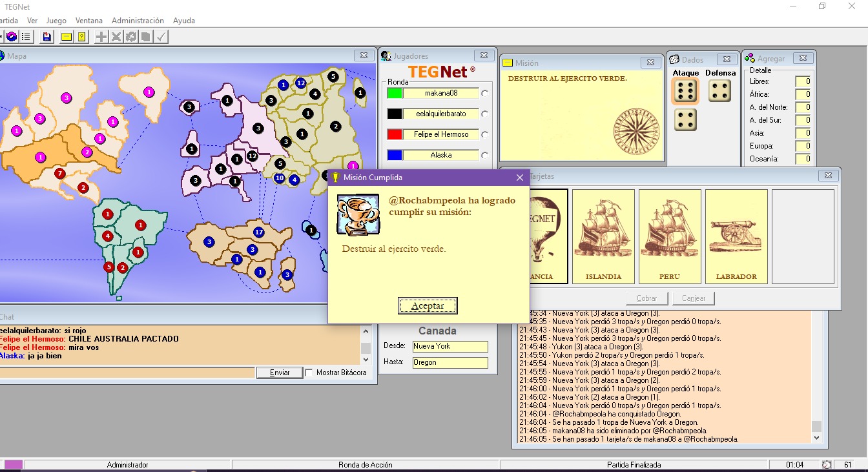868x472 pixels.
Task: Click the yellow cards toolbar icon
Action: click(x=67, y=37)
